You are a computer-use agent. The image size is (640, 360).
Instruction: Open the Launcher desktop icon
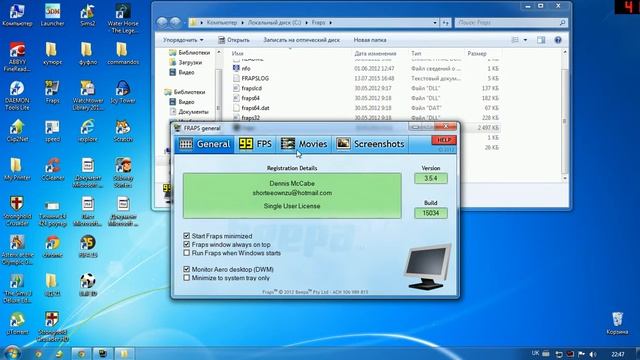point(52,16)
